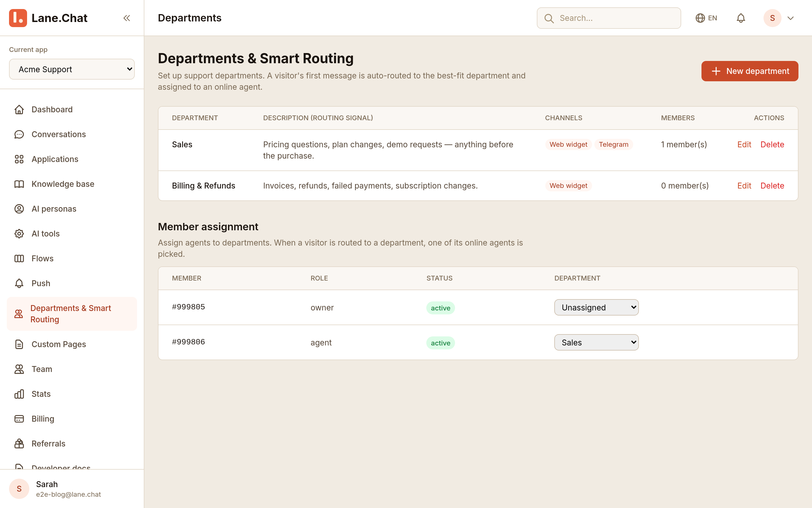The image size is (812, 508).
Task: Click member ID #999806
Action: (x=188, y=342)
